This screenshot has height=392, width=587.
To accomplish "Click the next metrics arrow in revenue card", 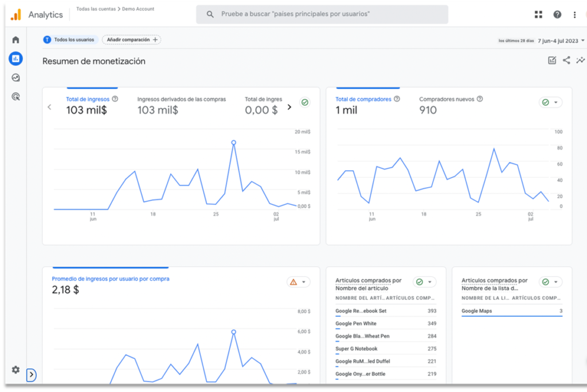I will (x=289, y=107).
